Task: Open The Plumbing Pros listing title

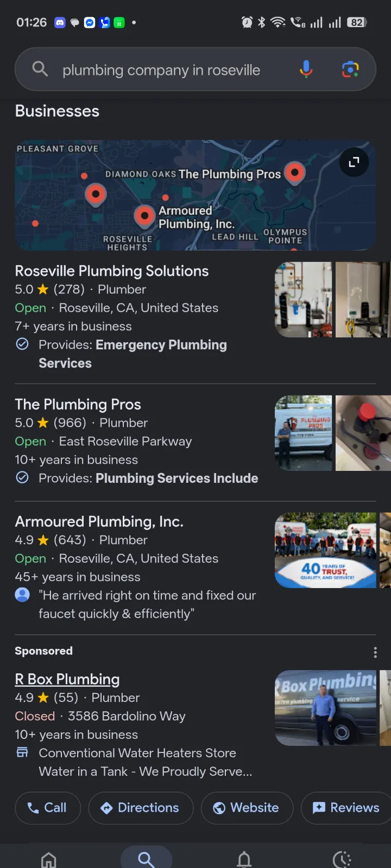Action: (78, 404)
